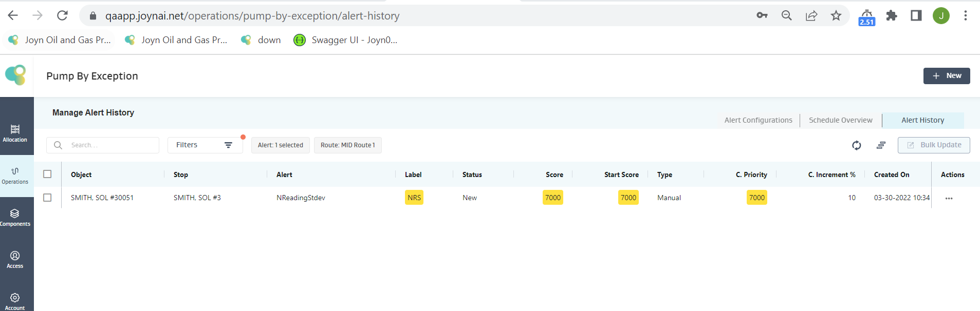The image size is (980, 311).
Task: Click the New button
Action: [946, 76]
